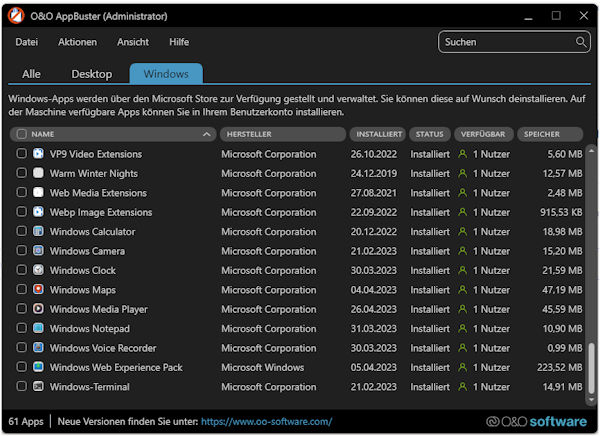Click the Warm Winter Nights app icon
The height and width of the screenshot is (436, 600).
tap(38, 173)
